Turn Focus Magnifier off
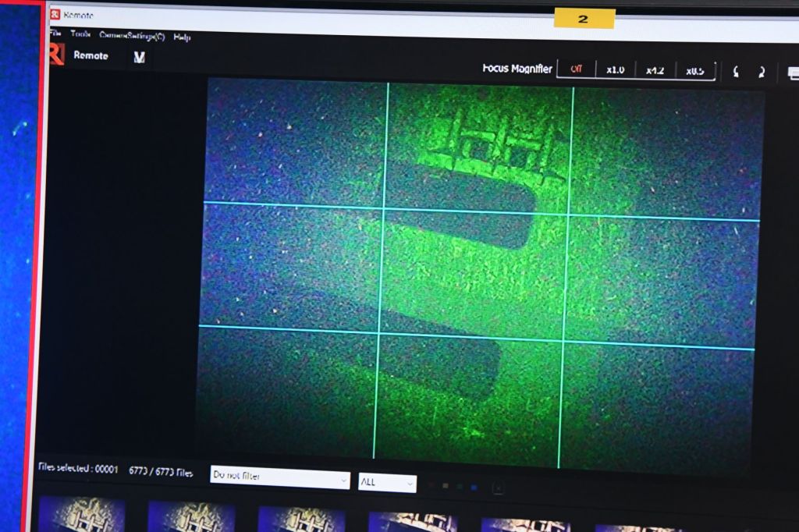The image size is (799, 532). [576, 69]
